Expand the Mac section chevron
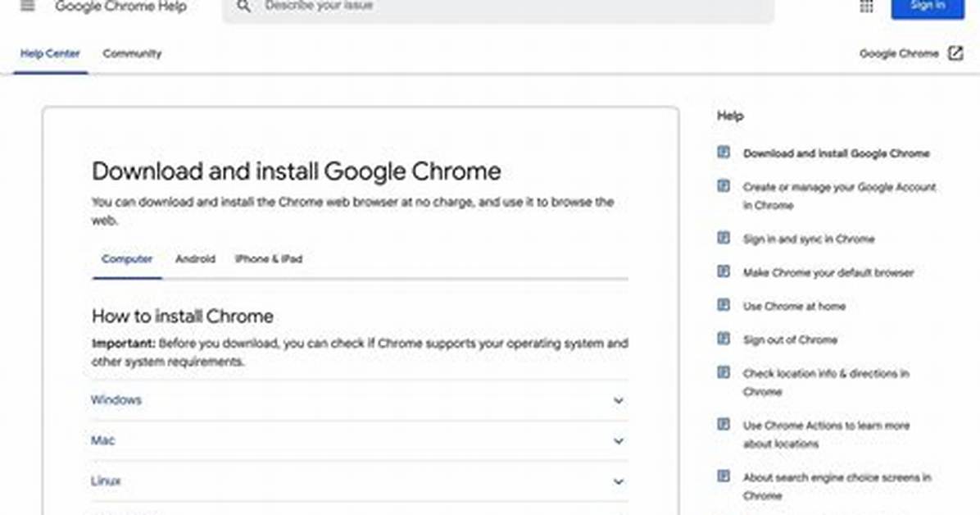 [618, 441]
